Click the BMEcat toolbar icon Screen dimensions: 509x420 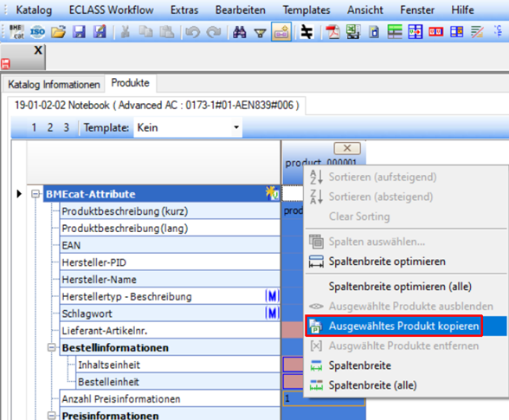(x=16, y=32)
